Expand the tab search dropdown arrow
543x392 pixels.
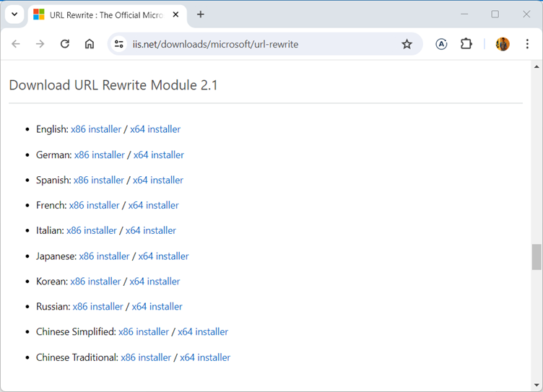14,14
